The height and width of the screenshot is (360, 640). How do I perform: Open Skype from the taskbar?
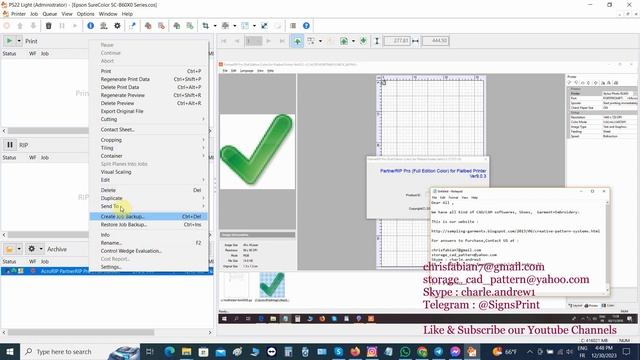click(338, 351)
